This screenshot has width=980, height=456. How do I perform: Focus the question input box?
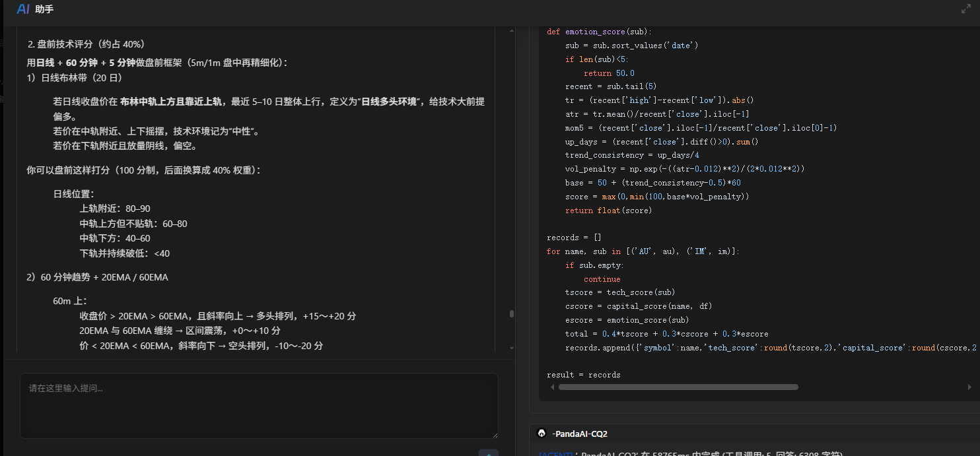point(259,406)
